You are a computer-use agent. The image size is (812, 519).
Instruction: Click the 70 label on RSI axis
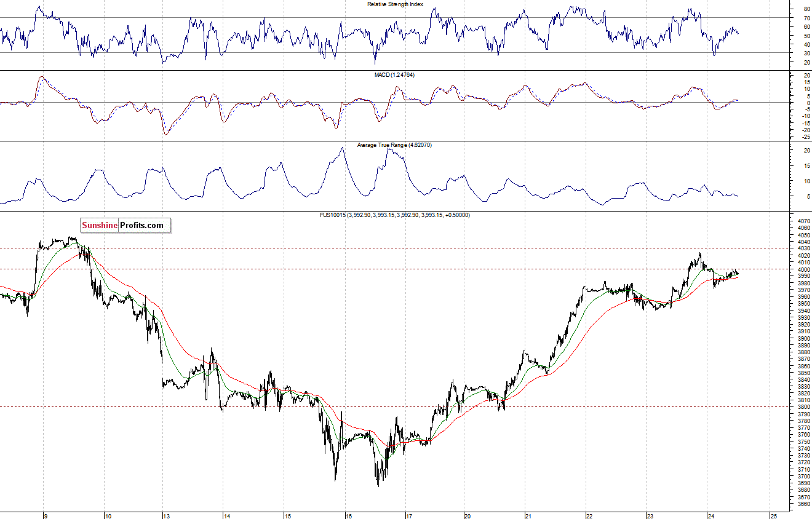pyautogui.click(x=806, y=18)
